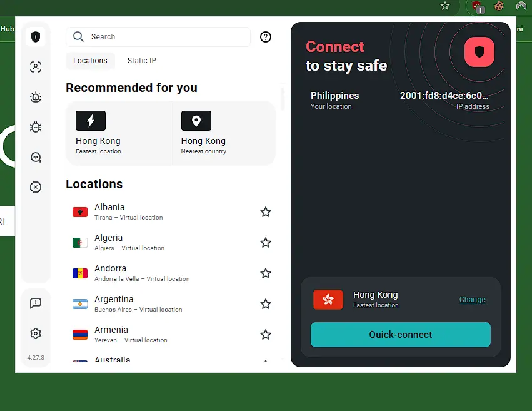
Task: Open the Alert siren sidebar icon
Action: pos(36,97)
